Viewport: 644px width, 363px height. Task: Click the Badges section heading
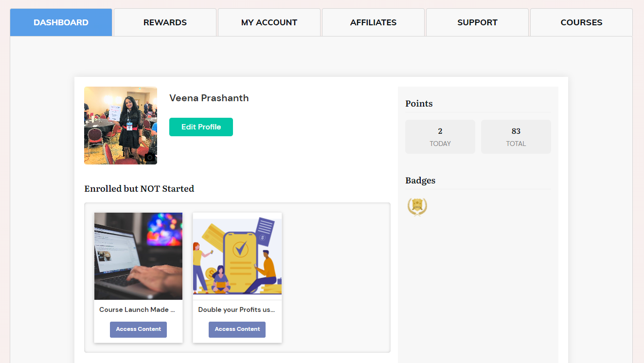tap(420, 180)
